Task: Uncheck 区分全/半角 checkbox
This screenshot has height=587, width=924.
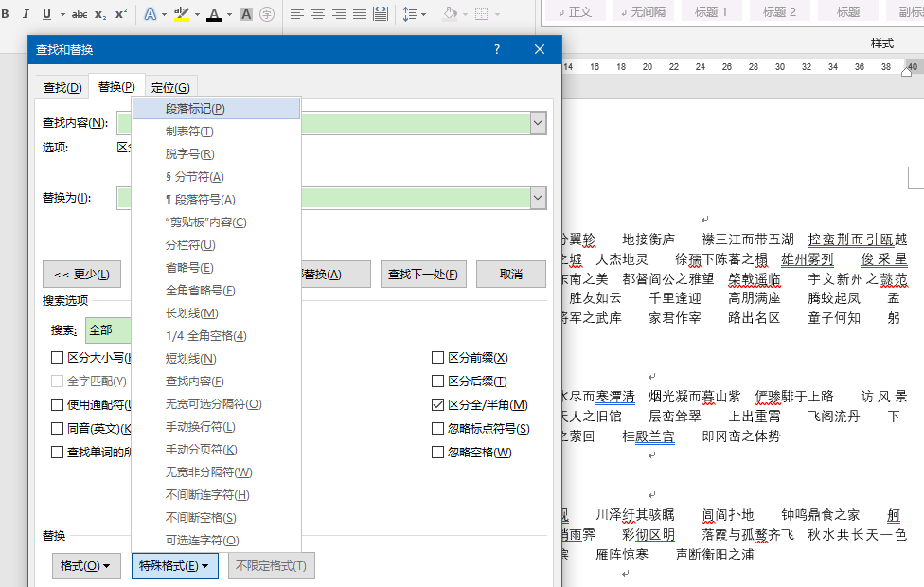Action: pos(437,405)
